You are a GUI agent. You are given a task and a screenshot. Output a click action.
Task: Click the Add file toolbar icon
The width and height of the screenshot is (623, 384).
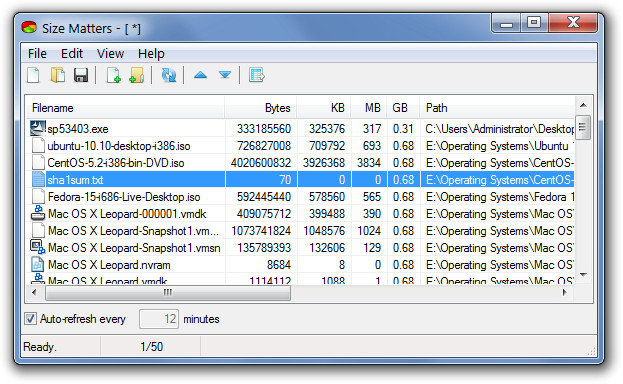tap(114, 75)
